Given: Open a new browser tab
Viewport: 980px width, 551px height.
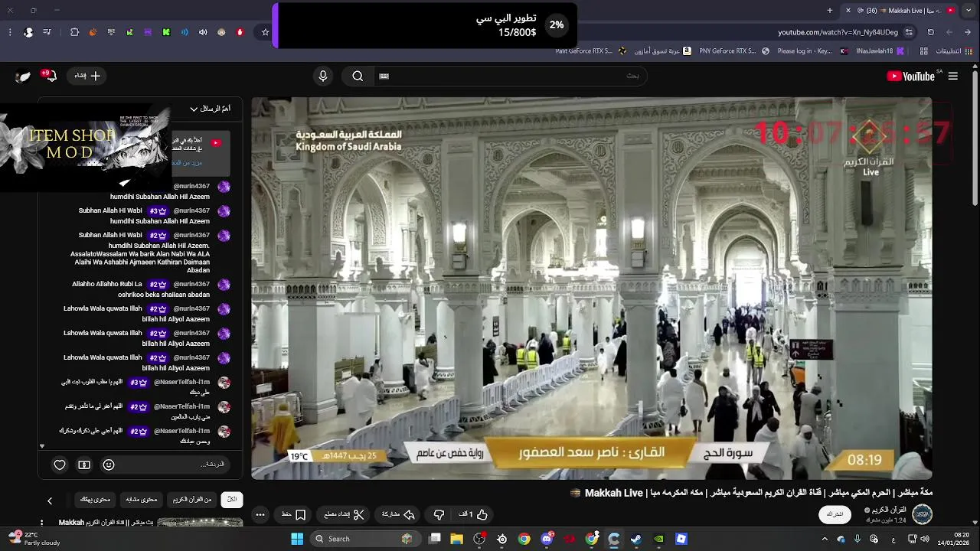Looking at the screenshot, I should pyautogui.click(x=830, y=10).
